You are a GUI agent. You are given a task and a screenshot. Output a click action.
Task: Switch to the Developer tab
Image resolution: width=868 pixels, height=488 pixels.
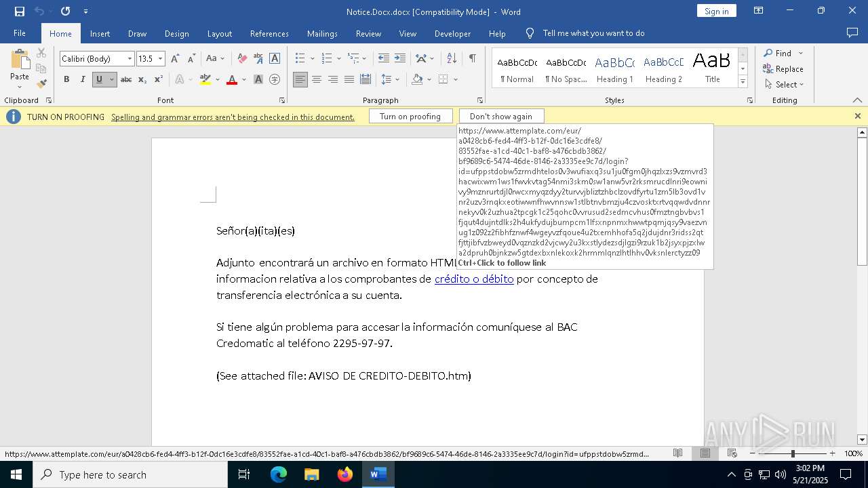452,33
